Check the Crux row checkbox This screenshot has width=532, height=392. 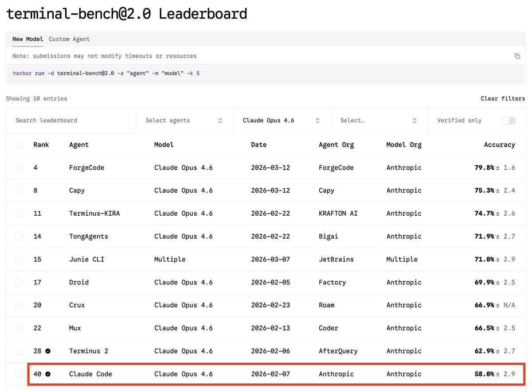coord(19,305)
